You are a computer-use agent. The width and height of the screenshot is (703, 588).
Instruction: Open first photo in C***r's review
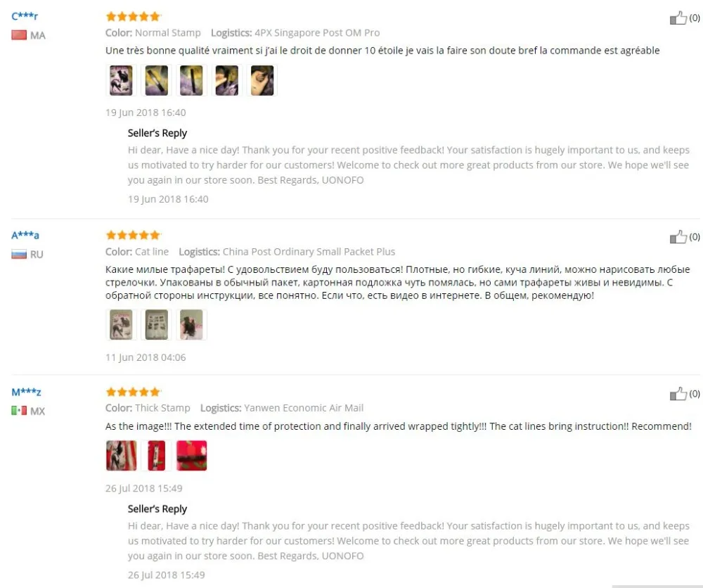121,80
